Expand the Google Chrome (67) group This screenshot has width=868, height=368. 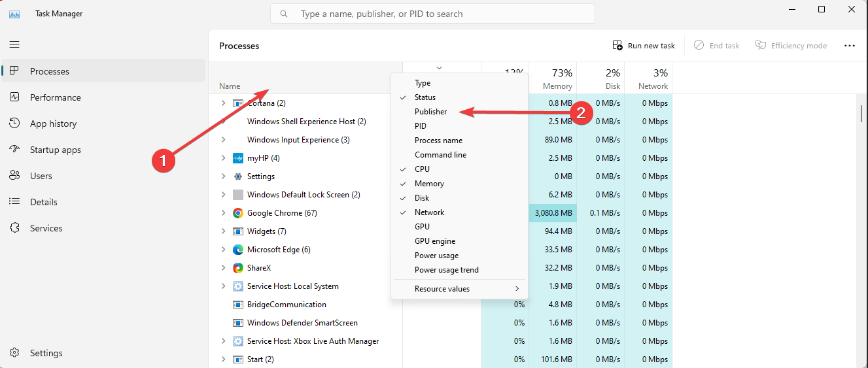(223, 213)
